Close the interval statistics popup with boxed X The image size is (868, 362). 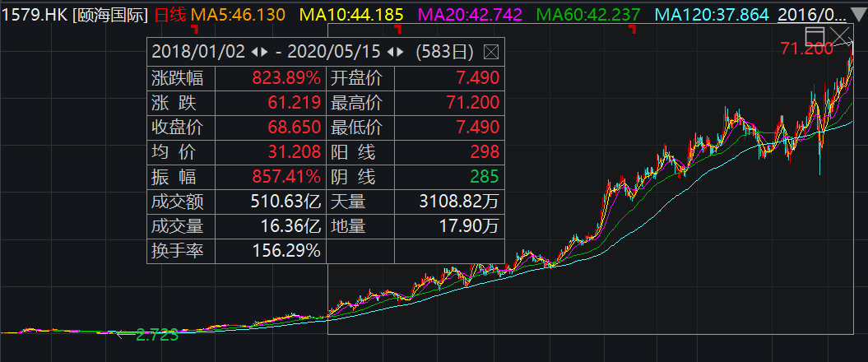pos(491,53)
